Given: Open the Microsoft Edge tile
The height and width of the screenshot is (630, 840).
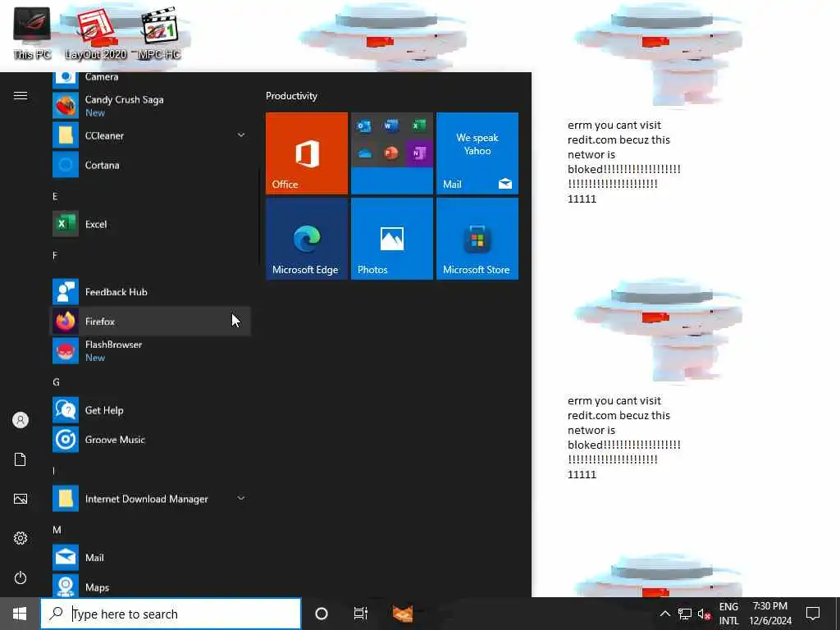Looking at the screenshot, I should pyautogui.click(x=307, y=239).
